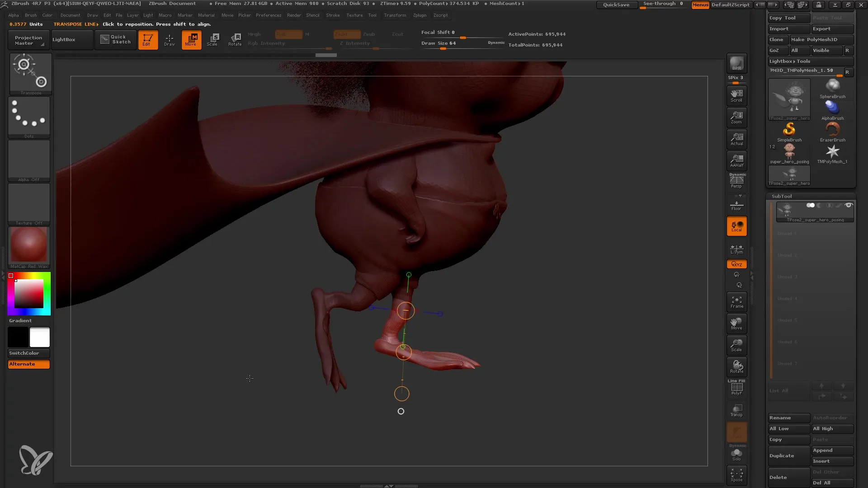This screenshot has width=868, height=488.
Task: Select the EraserBrush tool
Action: [832, 132]
